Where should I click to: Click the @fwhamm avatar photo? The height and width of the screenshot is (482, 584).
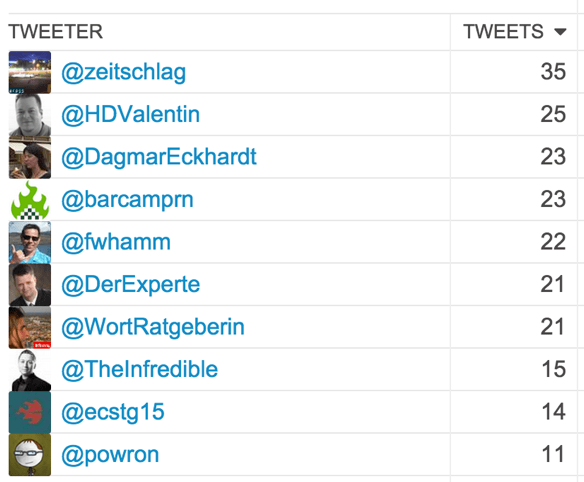(30, 242)
